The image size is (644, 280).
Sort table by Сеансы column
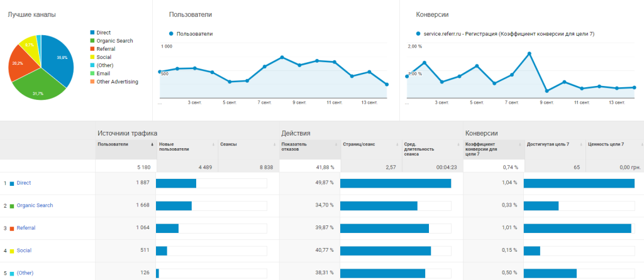tap(228, 144)
